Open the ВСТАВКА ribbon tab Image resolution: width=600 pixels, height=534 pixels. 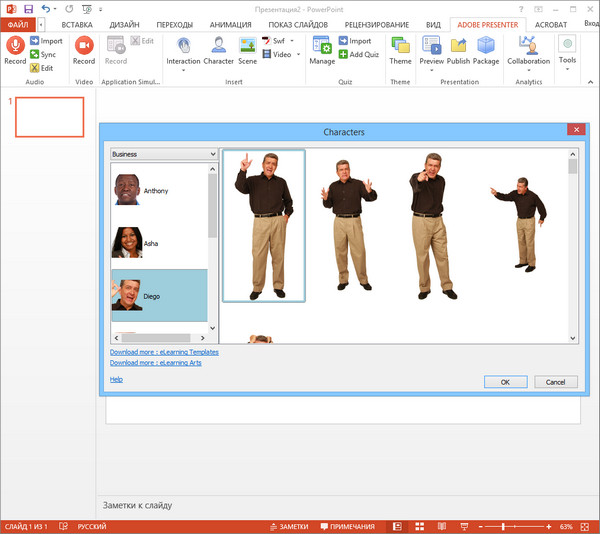point(78,23)
